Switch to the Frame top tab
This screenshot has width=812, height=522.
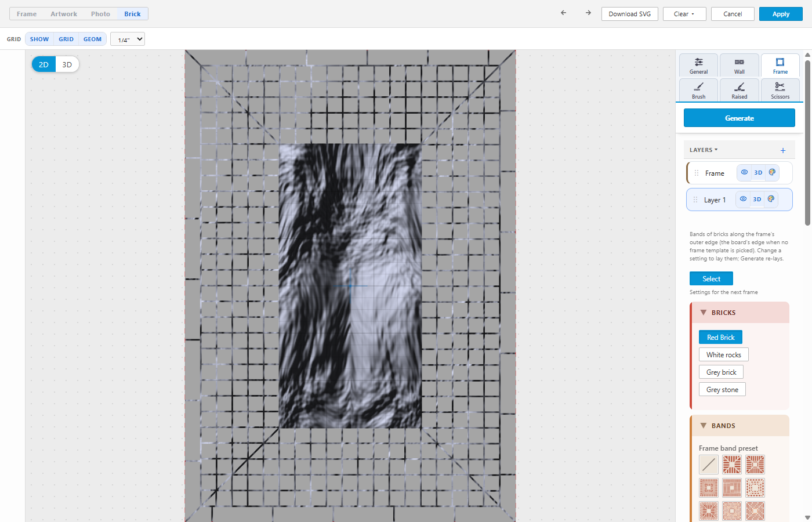coord(27,14)
